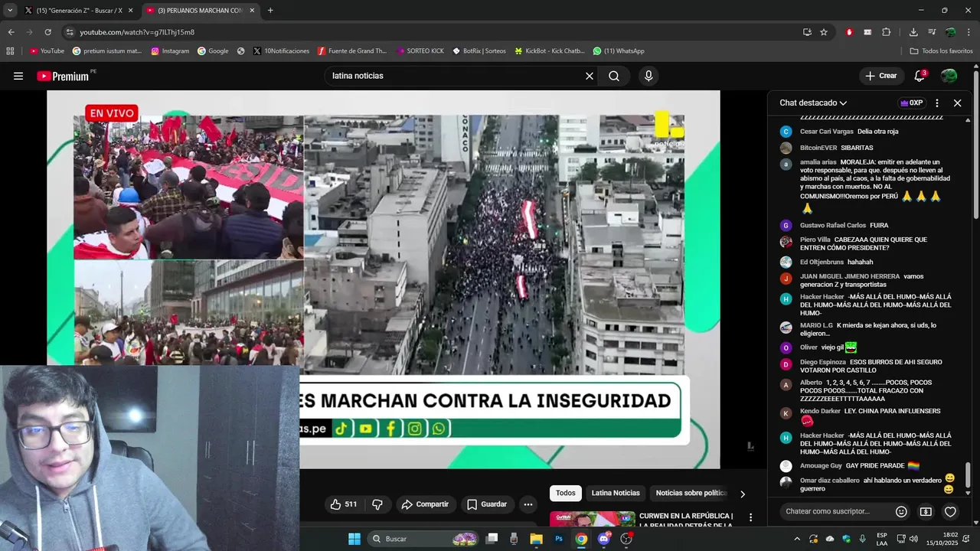This screenshot has width=980, height=551.
Task: Select the Todos filter chip
Action: point(566,494)
